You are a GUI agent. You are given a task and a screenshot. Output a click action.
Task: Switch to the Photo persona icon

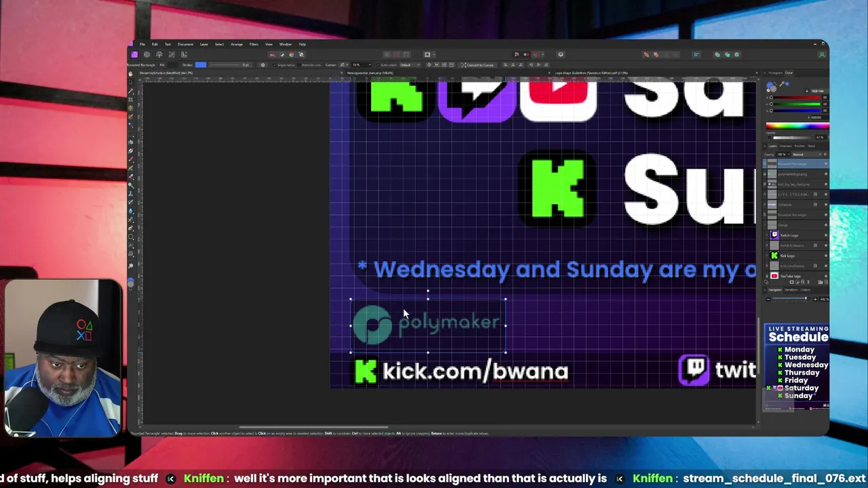click(x=134, y=54)
